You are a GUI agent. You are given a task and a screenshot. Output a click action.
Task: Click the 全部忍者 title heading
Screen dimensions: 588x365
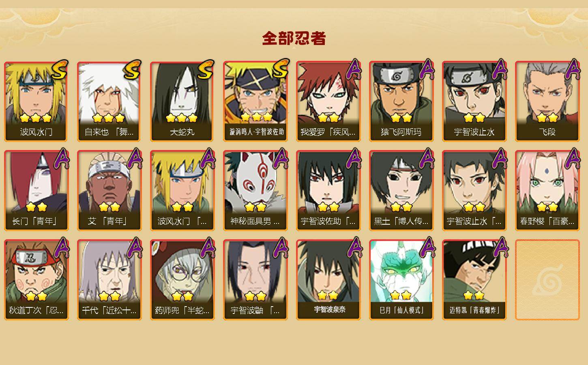(294, 38)
